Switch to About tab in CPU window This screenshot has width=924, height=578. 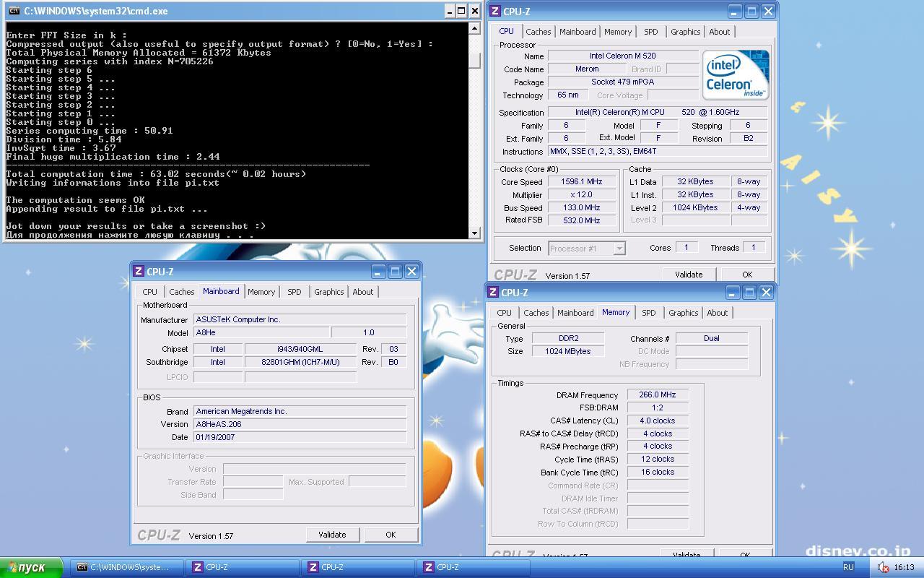coord(720,32)
